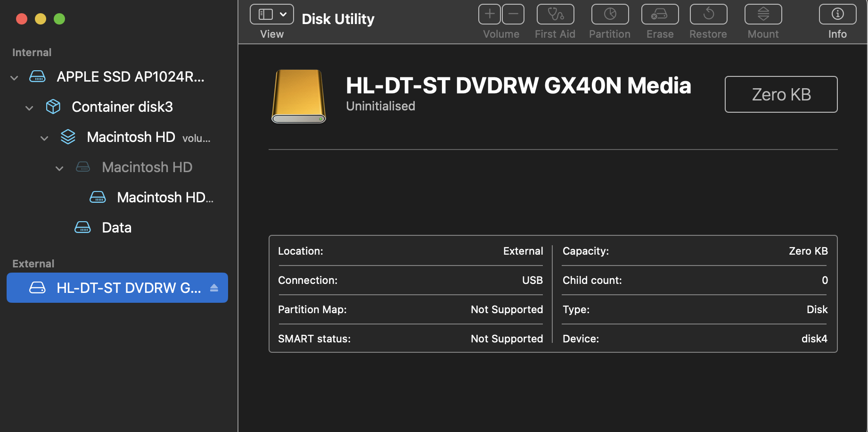Click the Uninitialised status text
The width and height of the screenshot is (868, 432).
pos(381,106)
